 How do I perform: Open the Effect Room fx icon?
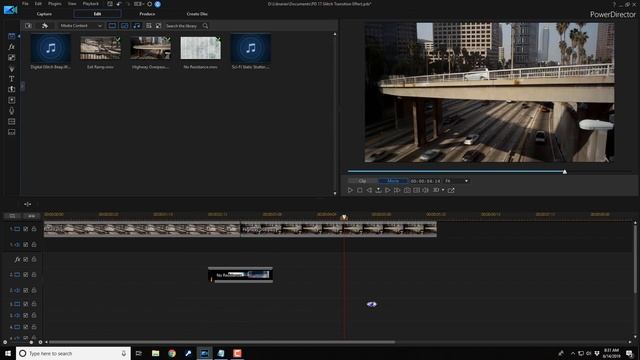click(x=11, y=47)
